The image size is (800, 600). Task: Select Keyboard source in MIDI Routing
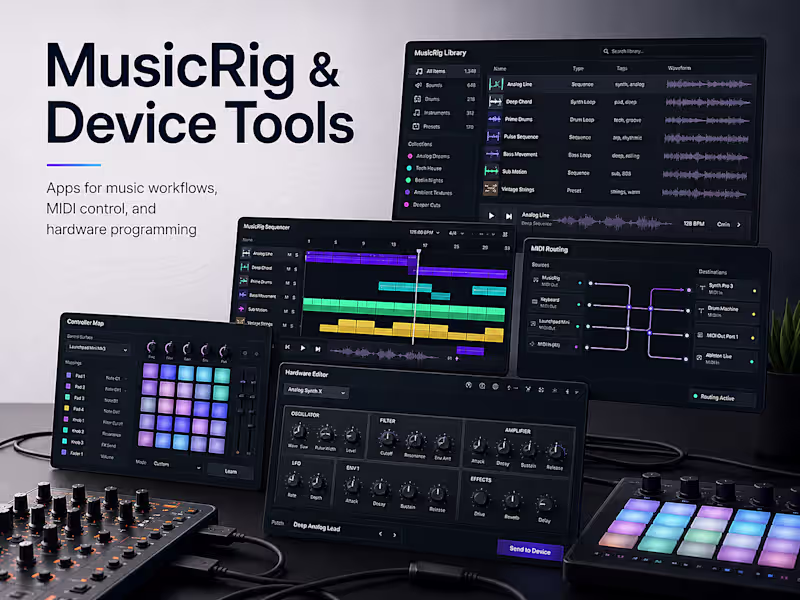[557, 303]
